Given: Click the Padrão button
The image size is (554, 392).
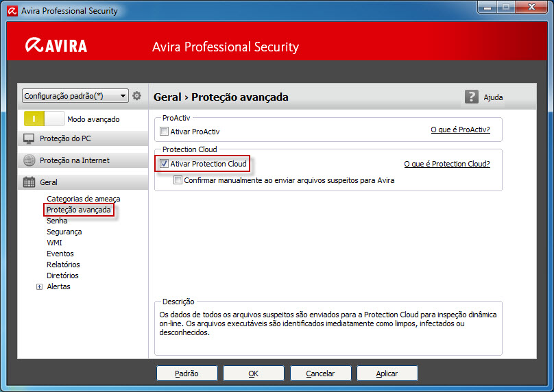Looking at the screenshot, I should (187, 373).
